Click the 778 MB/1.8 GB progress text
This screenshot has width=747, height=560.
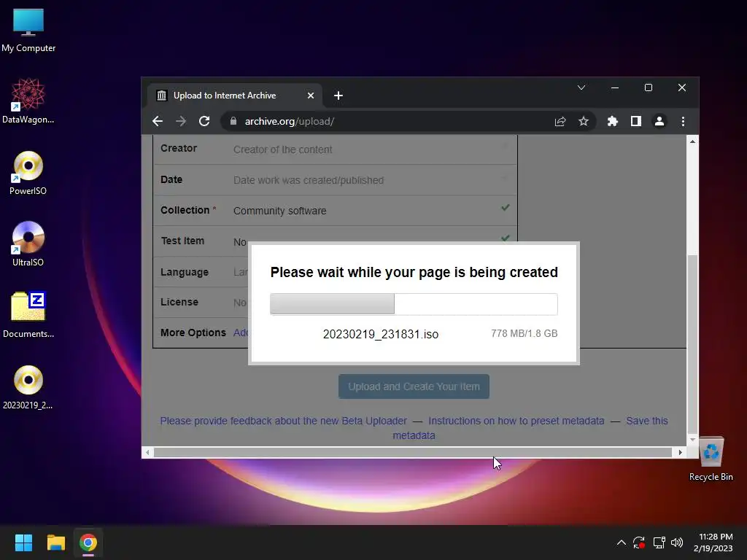(524, 333)
